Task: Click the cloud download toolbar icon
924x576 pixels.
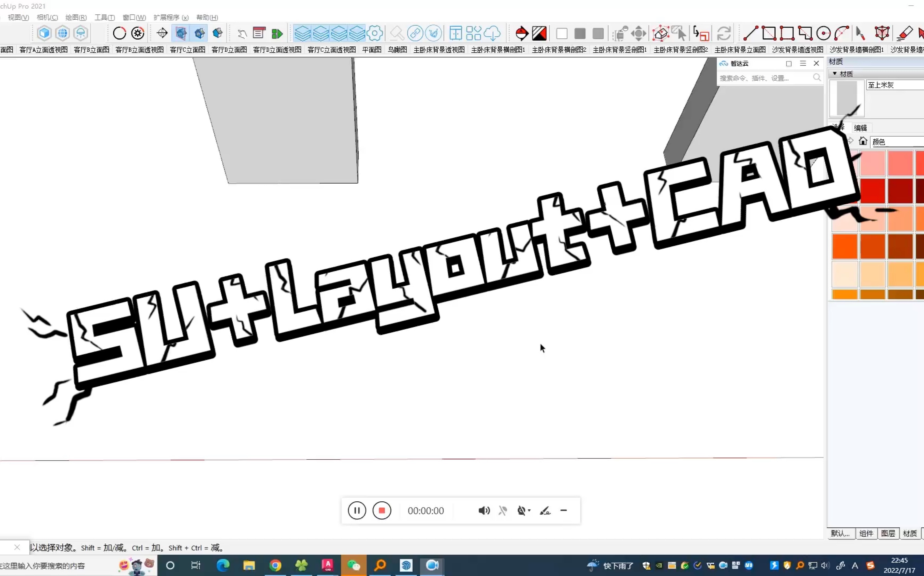Action: pyautogui.click(x=492, y=34)
